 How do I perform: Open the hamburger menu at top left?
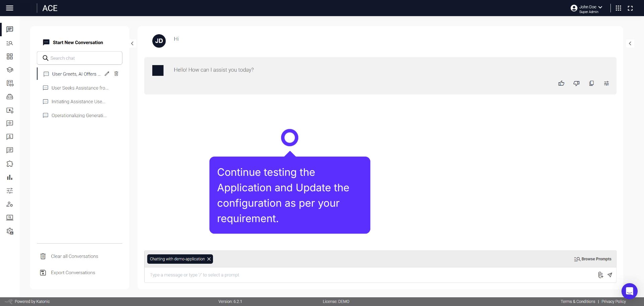(10, 8)
